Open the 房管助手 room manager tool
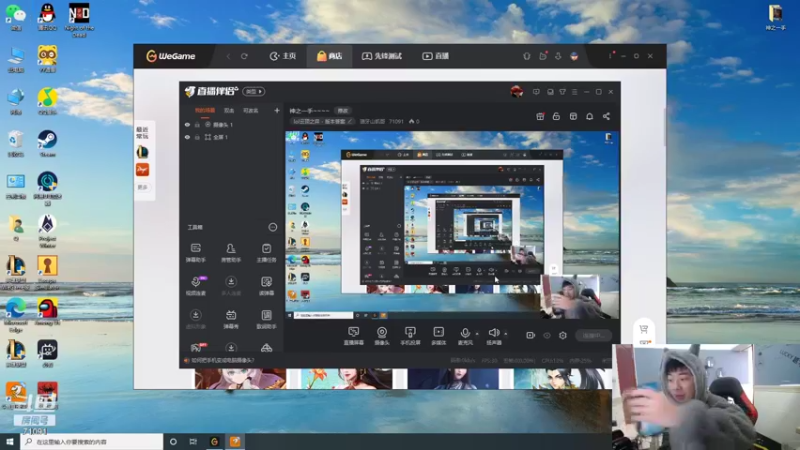The image size is (800, 450). click(231, 253)
